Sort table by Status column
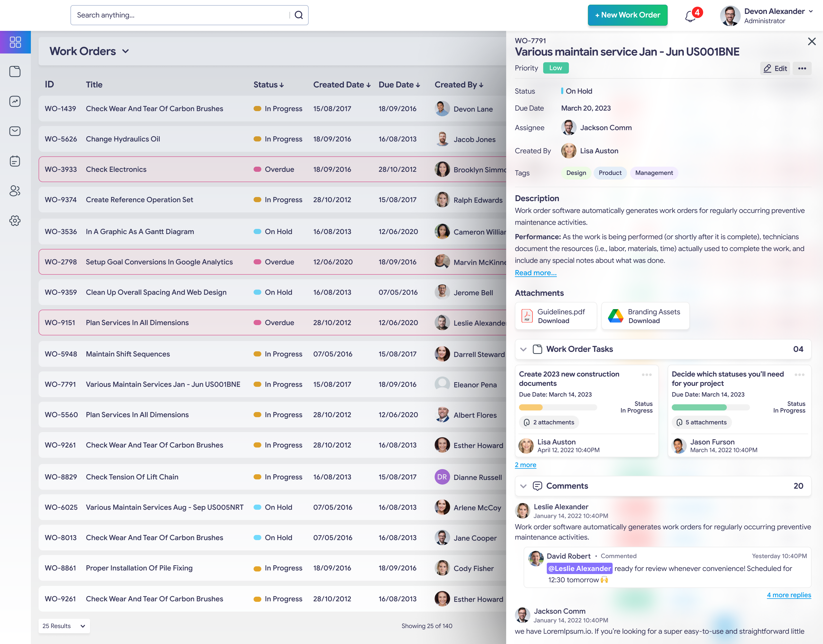The image size is (823, 644). coord(269,85)
